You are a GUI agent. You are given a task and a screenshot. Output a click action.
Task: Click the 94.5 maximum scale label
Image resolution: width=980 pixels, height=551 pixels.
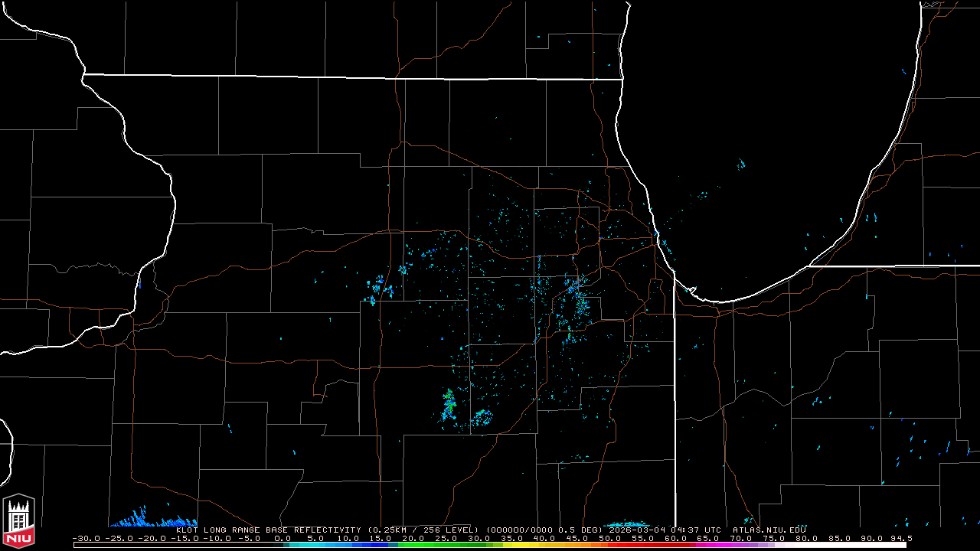click(900, 538)
